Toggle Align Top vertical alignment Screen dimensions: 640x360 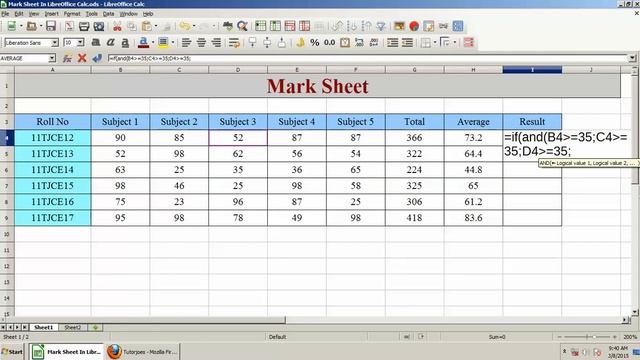tap(253, 42)
